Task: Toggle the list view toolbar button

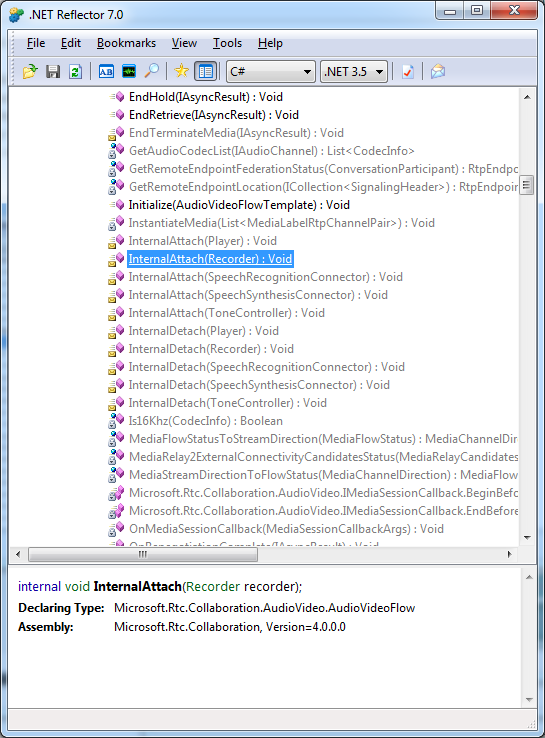Action: 205,72
